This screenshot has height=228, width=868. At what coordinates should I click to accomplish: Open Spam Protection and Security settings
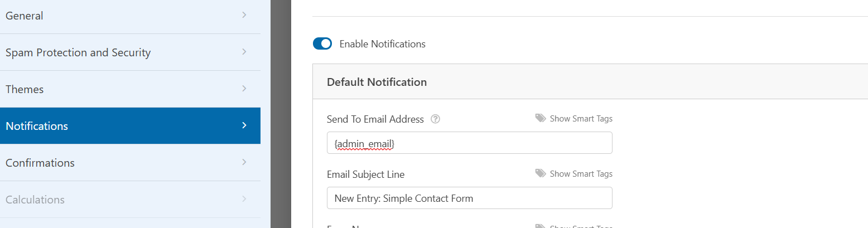[x=130, y=52]
